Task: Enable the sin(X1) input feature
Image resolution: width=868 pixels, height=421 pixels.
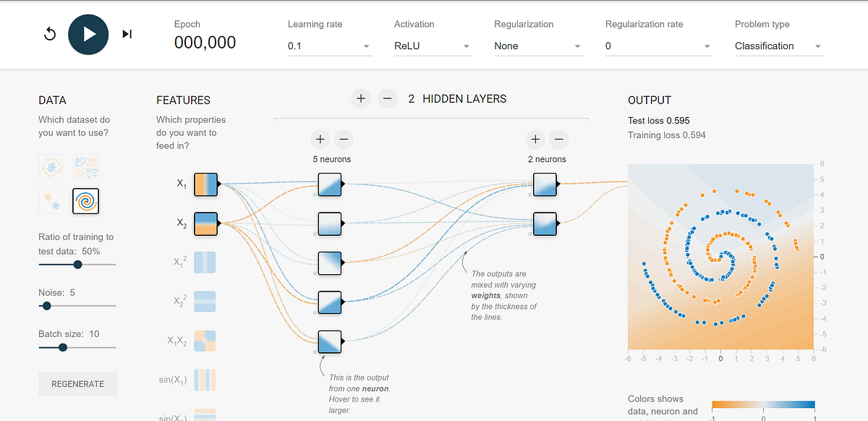Action: (205, 380)
